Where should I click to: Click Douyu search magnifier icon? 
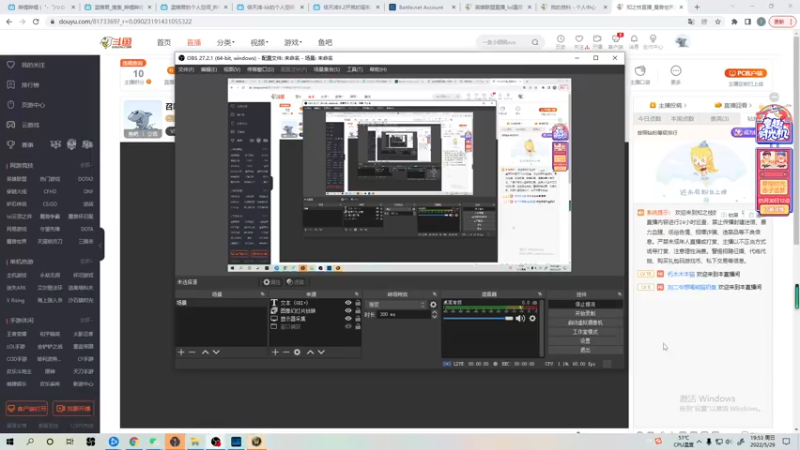click(x=535, y=42)
